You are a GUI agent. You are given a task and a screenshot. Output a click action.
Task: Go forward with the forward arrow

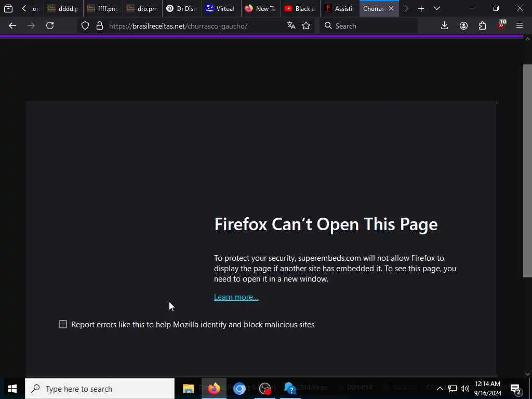pos(31,26)
